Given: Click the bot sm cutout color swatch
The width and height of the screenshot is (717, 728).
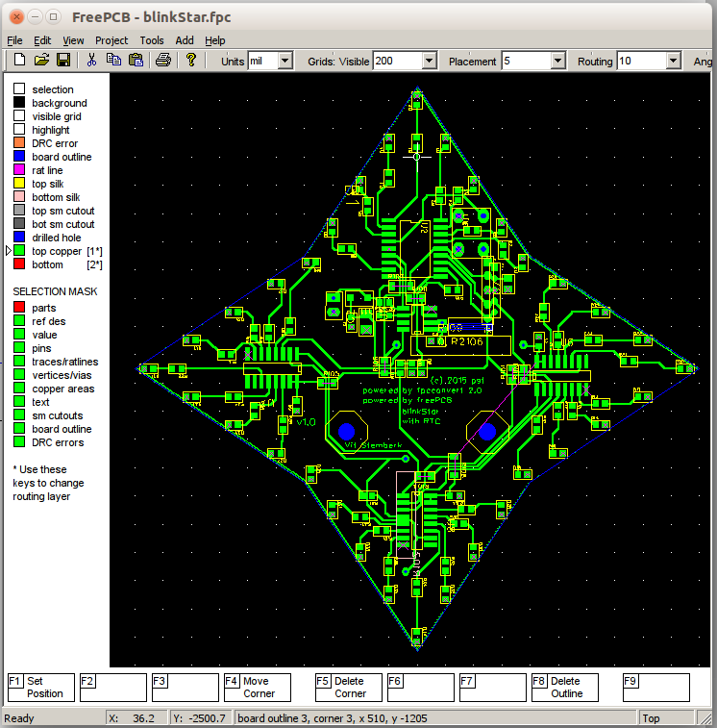Looking at the screenshot, I should coord(19,223).
